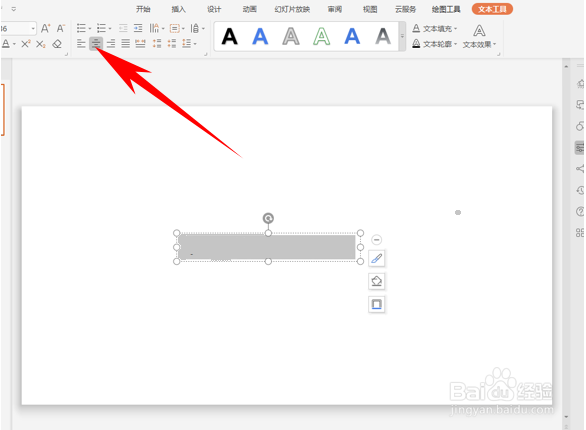Toggle center text alignment
The width and height of the screenshot is (586, 430).
click(x=96, y=44)
